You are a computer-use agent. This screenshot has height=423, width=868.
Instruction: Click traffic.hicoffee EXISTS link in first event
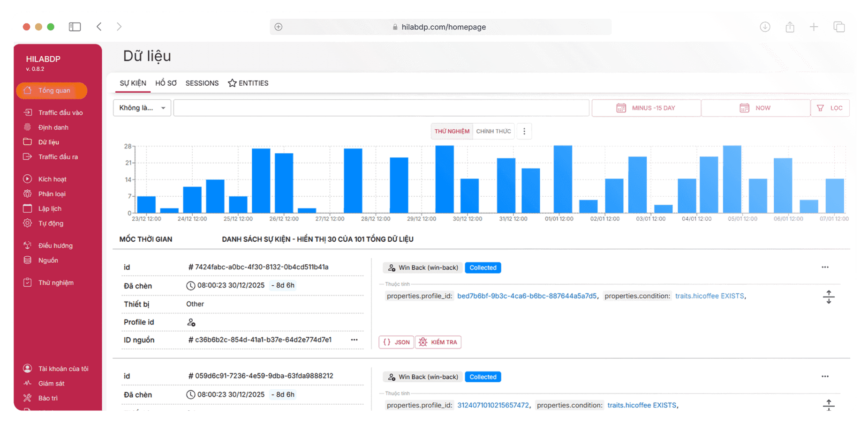[709, 296]
